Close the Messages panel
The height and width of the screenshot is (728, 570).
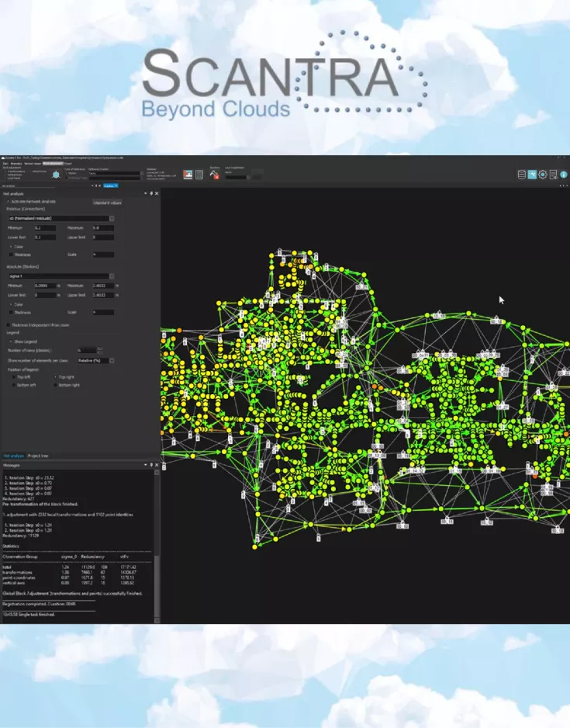coord(157,465)
